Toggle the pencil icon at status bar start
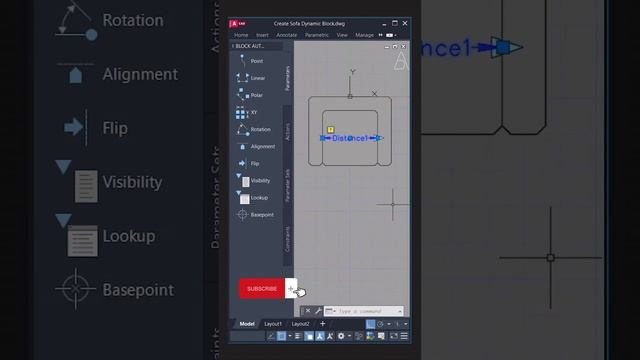The image size is (640, 360). [x=271, y=336]
